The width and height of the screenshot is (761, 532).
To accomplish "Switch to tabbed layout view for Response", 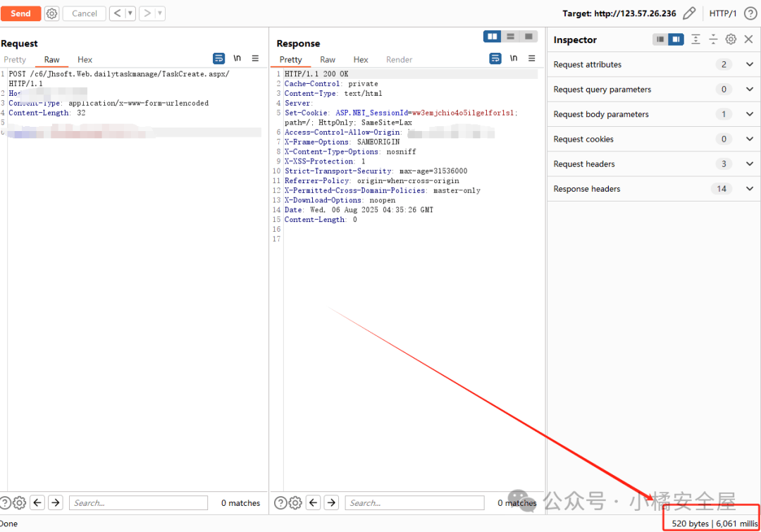I will tap(528, 37).
